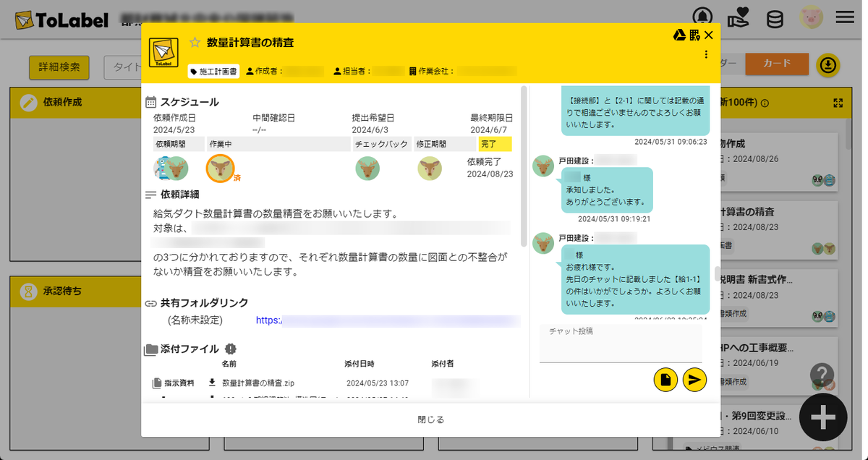Click the 施工計画書 tag chip

(x=213, y=72)
